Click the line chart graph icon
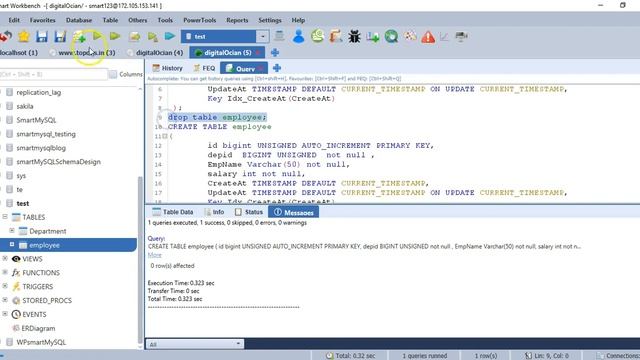 coord(444,37)
